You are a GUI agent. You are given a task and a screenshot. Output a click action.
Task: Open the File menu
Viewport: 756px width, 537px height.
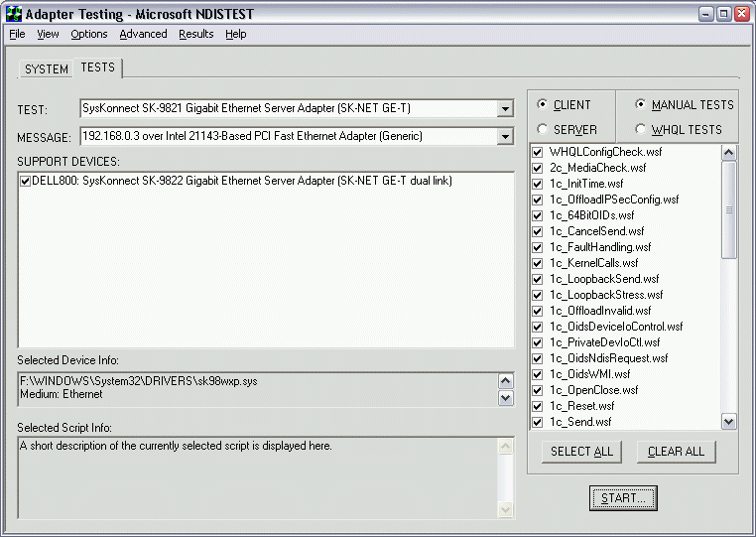(x=17, y=35)
